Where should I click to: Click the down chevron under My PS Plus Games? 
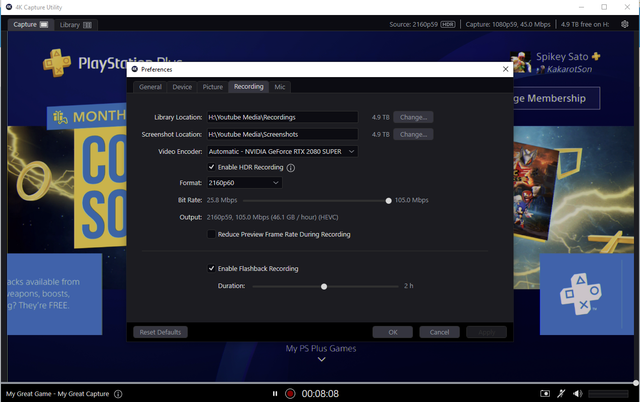(322, 360)
